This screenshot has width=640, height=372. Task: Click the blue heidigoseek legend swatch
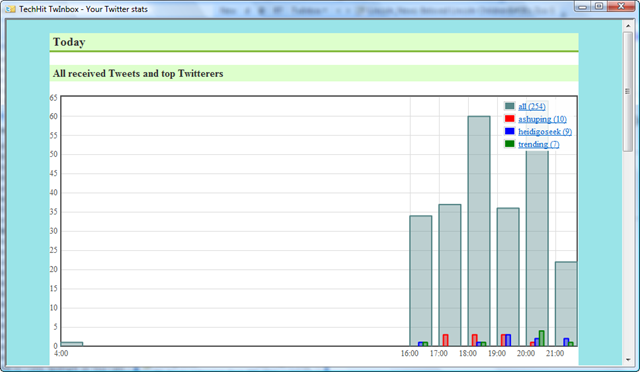point(509,131)
